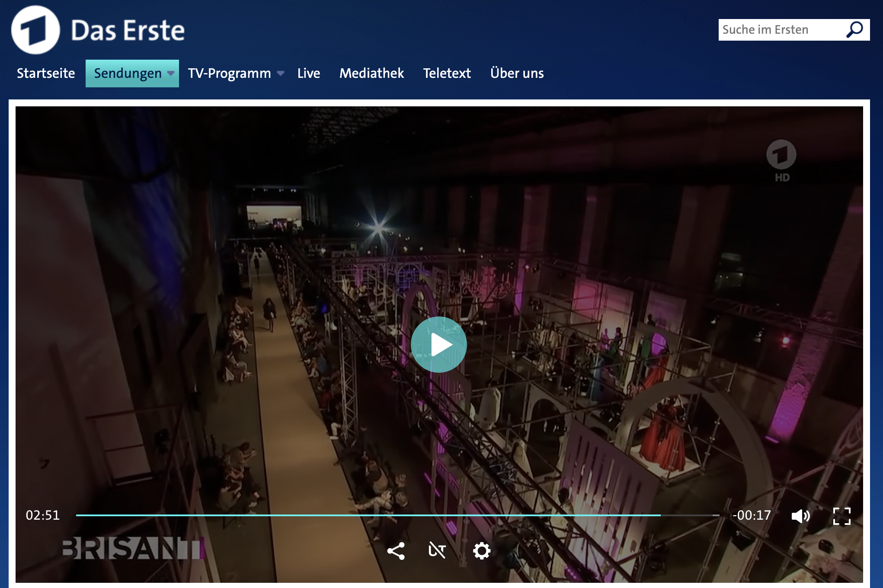Open Teletext link

pos(447,73)
